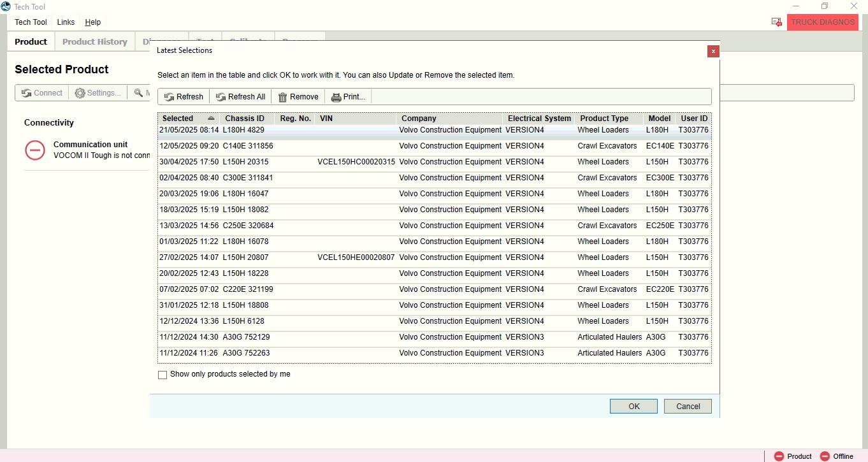The image size is (868, 462).
Task: Click the VIN cell VCEL150HE00020807
Action: pos(356,257)
